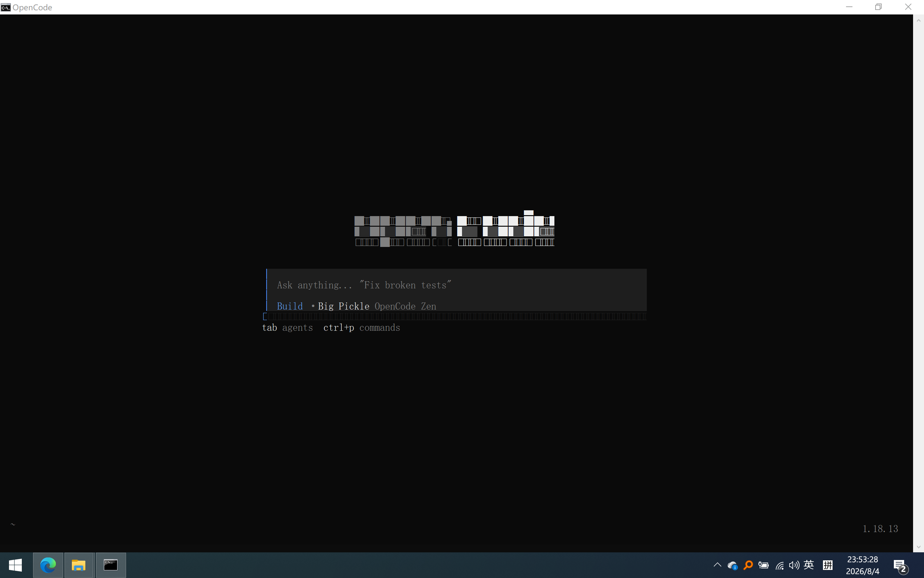Click the Big Pickle model name
Screen dimensions: 924x578
[x=344, y=306]
